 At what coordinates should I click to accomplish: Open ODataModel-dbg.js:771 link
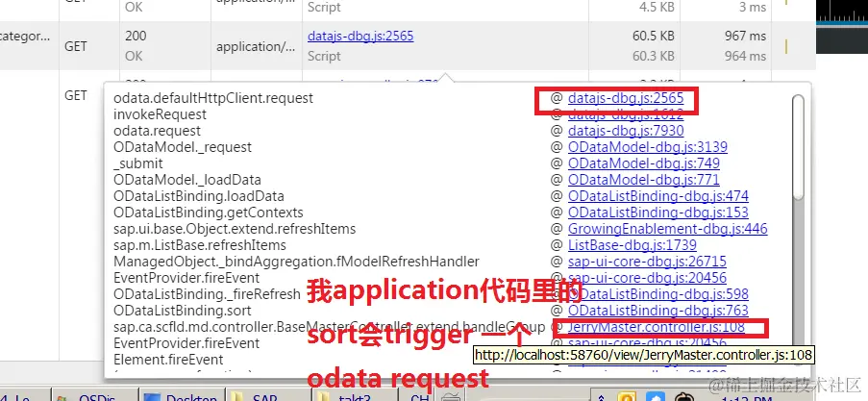(644, 180)
